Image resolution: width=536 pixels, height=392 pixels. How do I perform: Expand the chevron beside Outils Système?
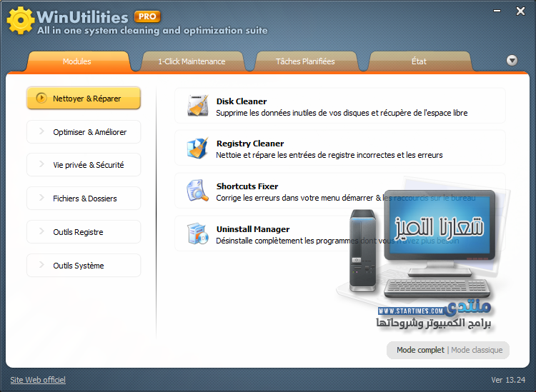[x=41, y=265]
